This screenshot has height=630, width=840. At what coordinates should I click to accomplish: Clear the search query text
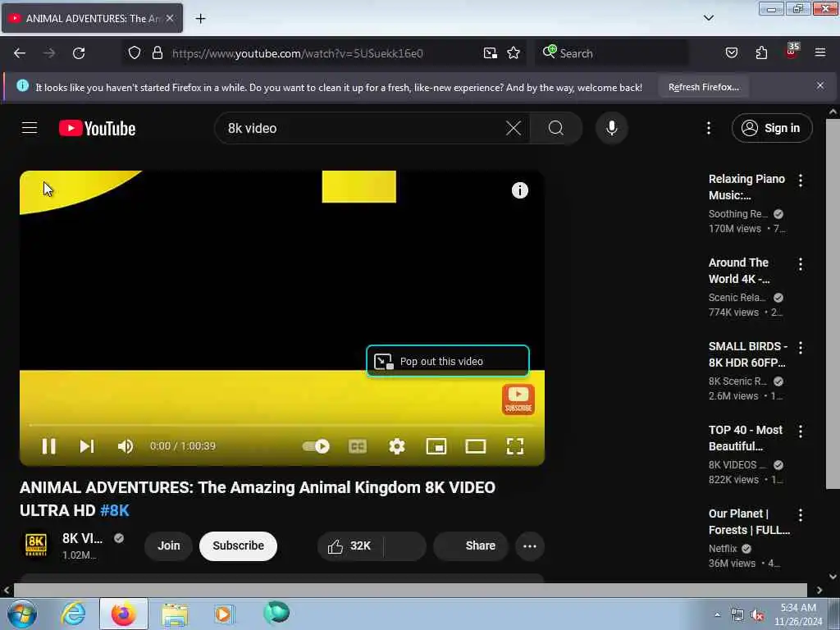[x=514, y=128]
